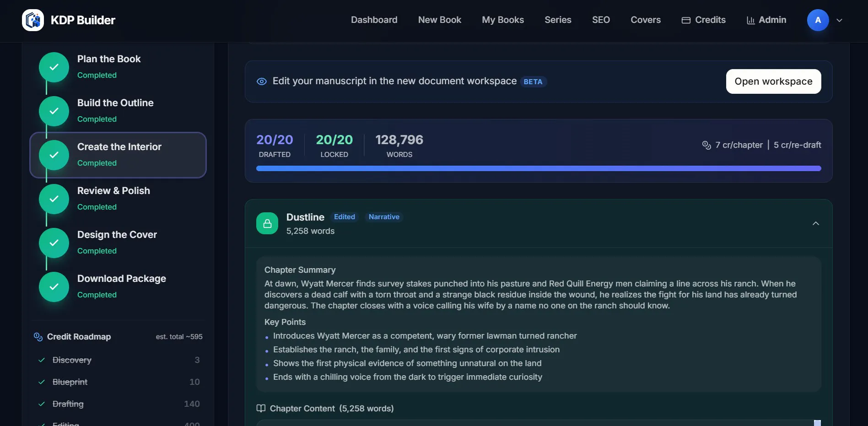The height and width of the screenshot is (426, 868).
Task: Toggle the Dustline chapter lock icon
Action: pyautogui.click(x=267, y=223)
